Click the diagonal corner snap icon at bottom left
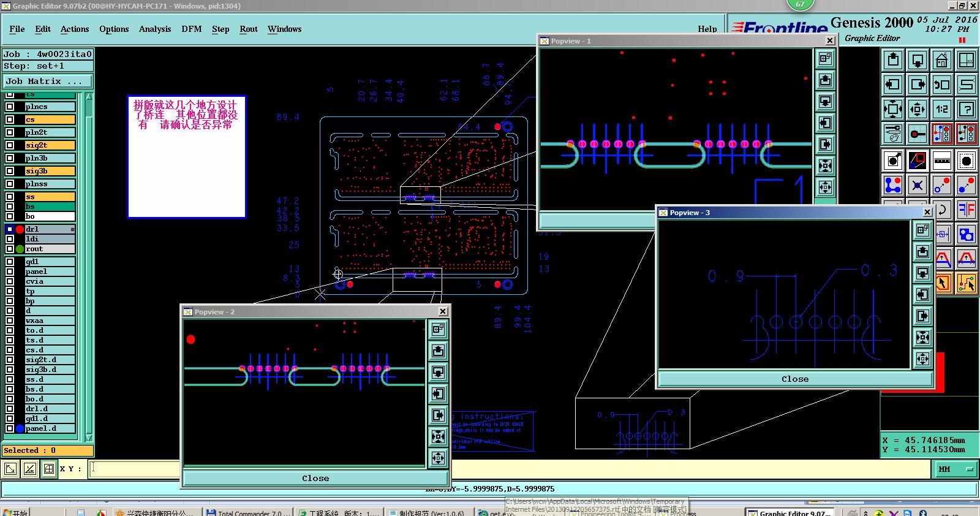 click(10, 469)
